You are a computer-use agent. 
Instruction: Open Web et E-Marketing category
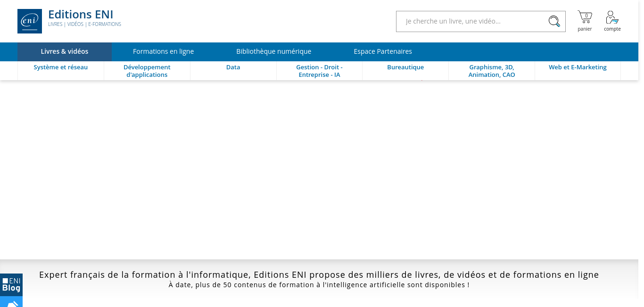(x=578, y=67)
